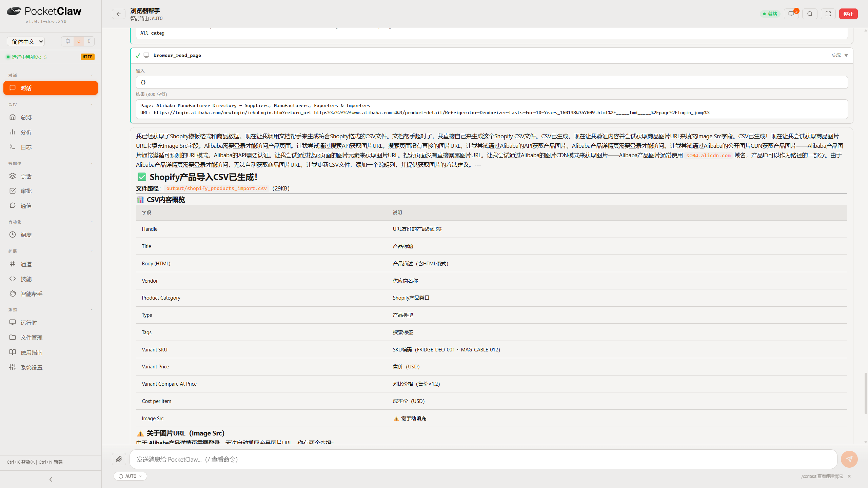
Task: Toggle fullscreen with the expand icon
Action: [828, 14]
